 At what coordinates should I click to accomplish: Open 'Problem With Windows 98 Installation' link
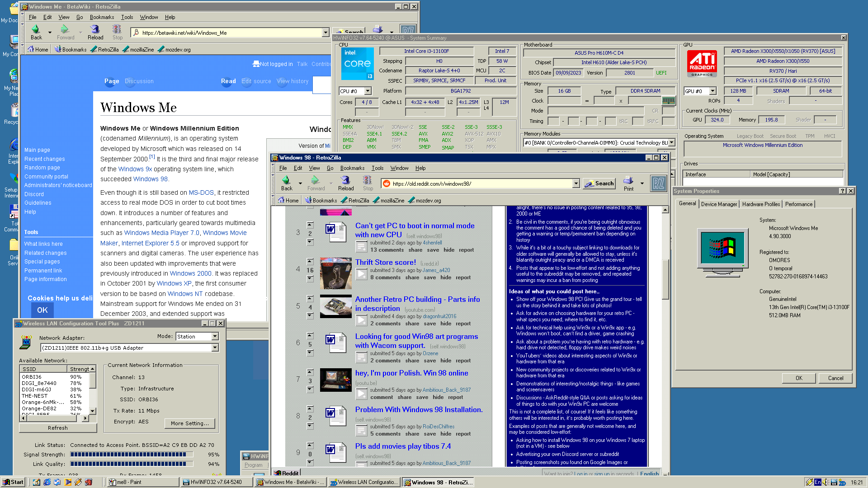[419, 409]
